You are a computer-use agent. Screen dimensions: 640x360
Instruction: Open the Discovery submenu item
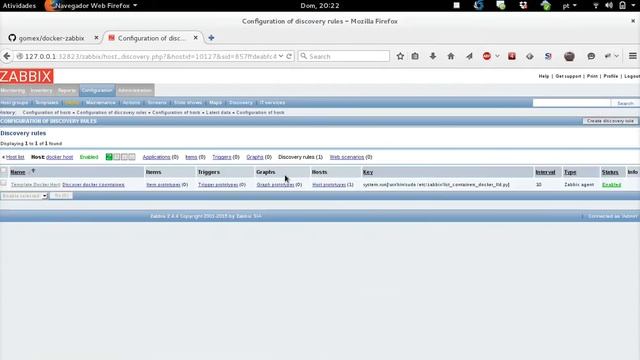241,102
